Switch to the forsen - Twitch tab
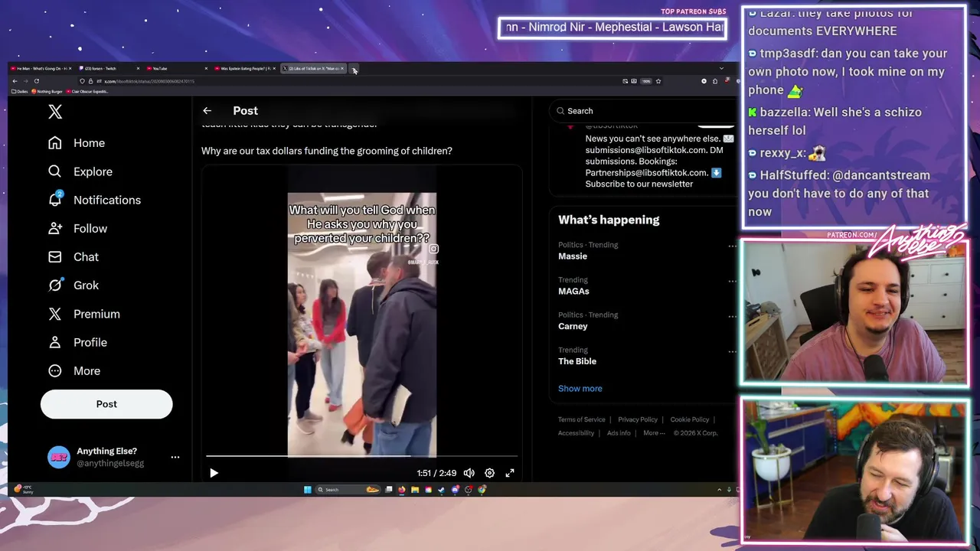 [110, 69]
